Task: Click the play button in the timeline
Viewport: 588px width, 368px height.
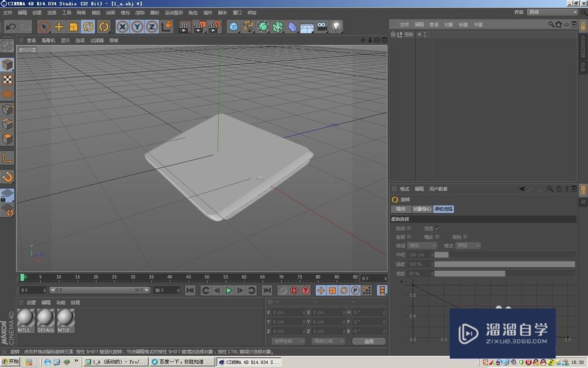Action: click(229, 290)
